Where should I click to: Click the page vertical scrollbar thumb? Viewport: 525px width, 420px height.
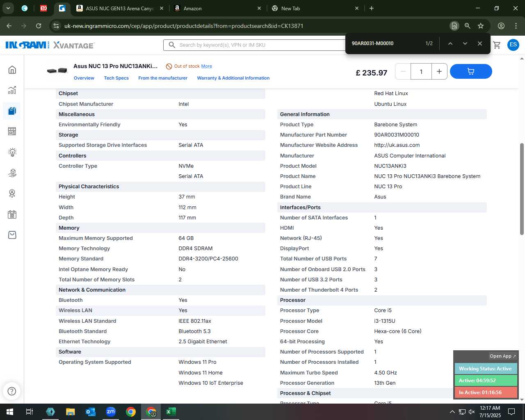click(x=522, y=189)
